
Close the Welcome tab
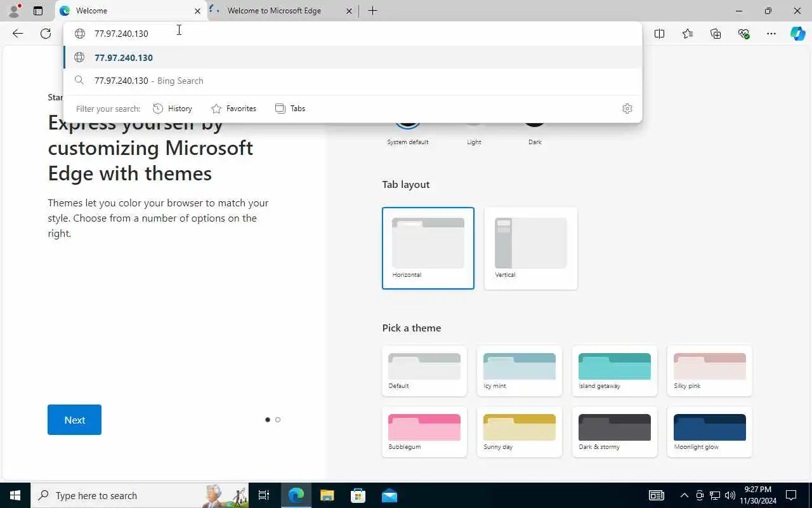point(197,11)
